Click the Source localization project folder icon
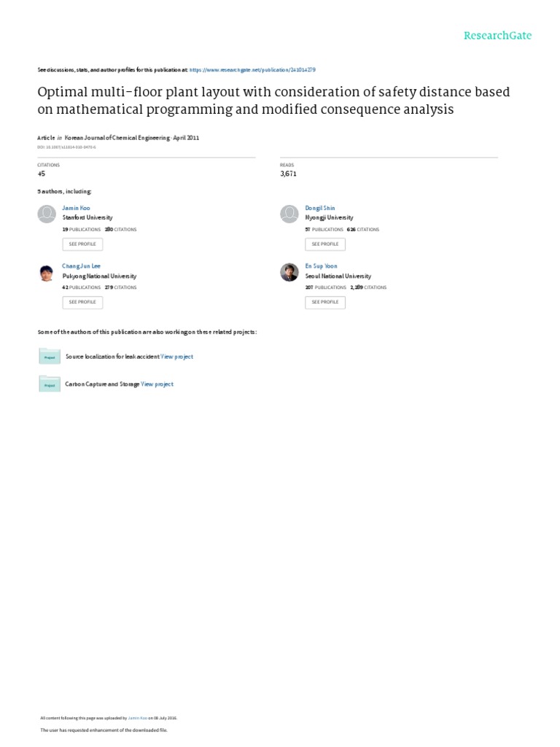This screenshot has width=560, height=747. (50, 356)
